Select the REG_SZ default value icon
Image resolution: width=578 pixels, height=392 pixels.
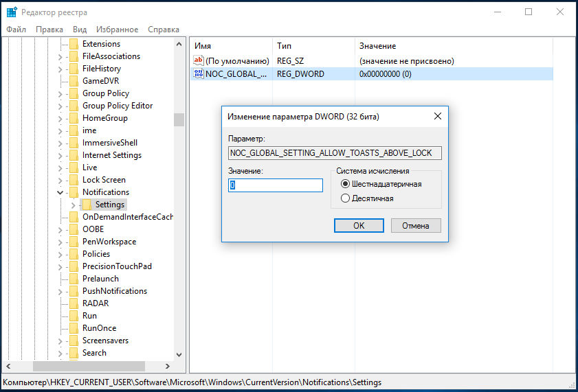(199, 60)
